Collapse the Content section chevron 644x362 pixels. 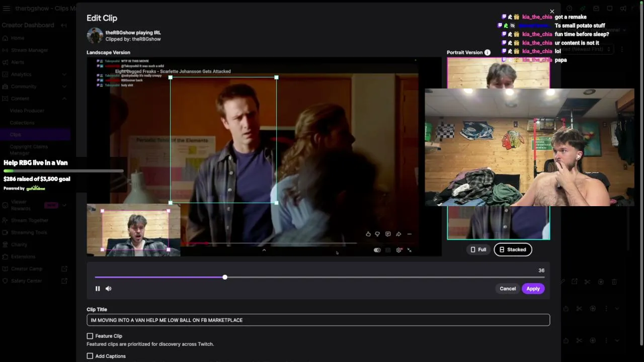[64, 99]
